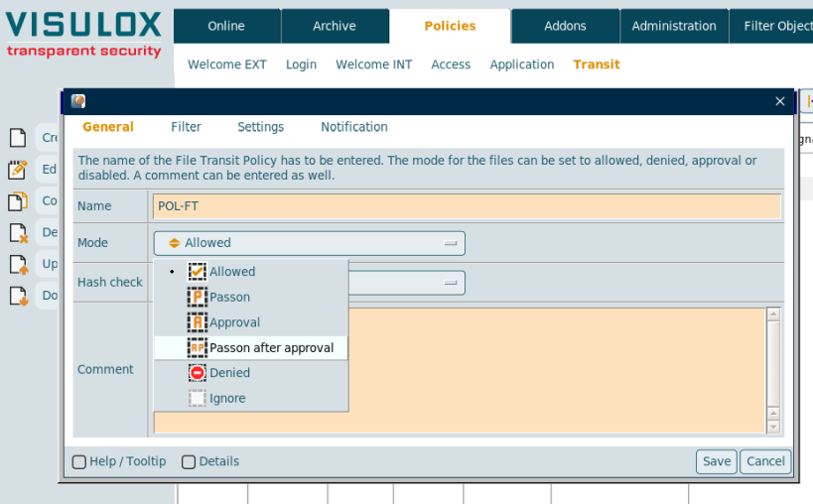Expand the Hash check dropdown
Viewport: 813px width, 504px height.
(x=451, y=283)
